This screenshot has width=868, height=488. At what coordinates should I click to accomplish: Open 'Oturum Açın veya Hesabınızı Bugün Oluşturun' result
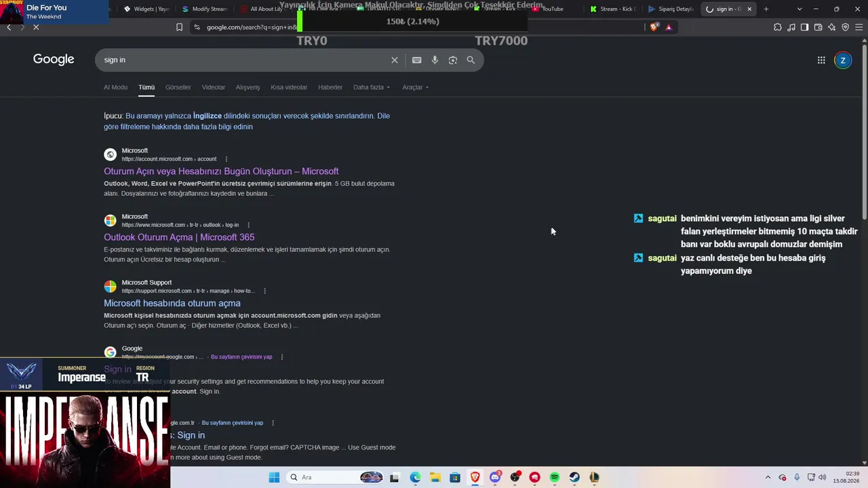tap(221, 171)
